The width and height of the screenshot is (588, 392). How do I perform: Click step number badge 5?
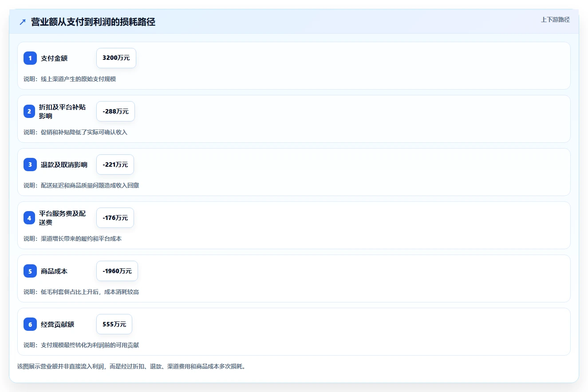coord(30,271)
